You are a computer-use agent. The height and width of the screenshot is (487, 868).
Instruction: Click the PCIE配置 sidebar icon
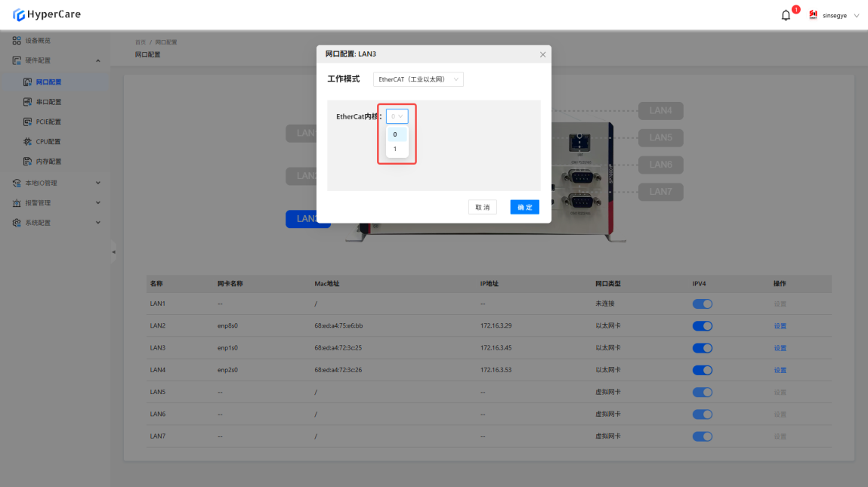pyautogui.click(x=28, y=122)
